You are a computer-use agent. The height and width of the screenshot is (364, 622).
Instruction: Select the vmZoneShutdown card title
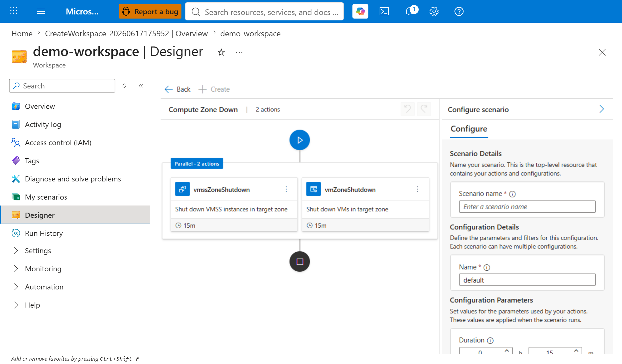(350, 190)
